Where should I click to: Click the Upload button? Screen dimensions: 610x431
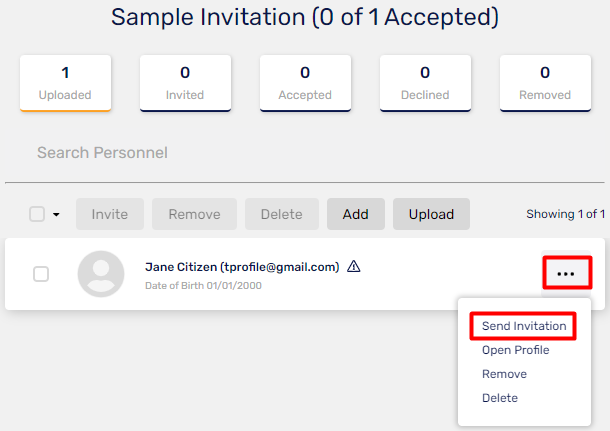click(431, 214)
